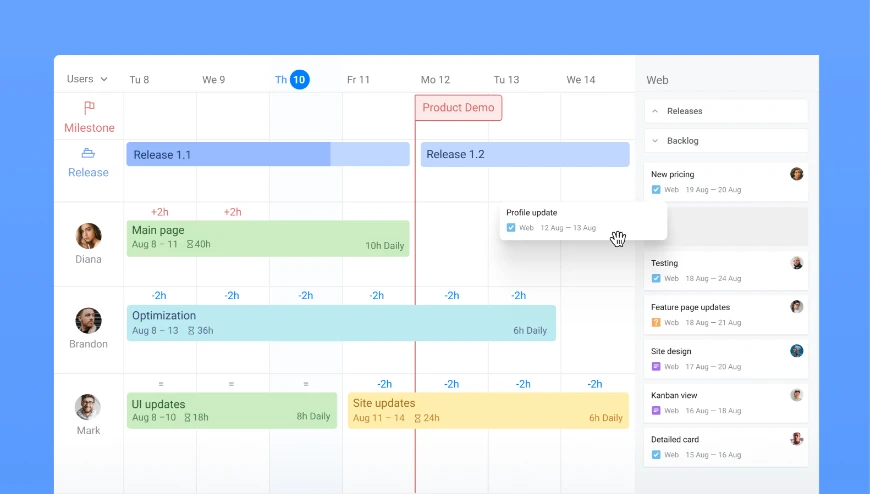
Task: Click orange question icon on Feature page updates
Action: click(656, 322)
